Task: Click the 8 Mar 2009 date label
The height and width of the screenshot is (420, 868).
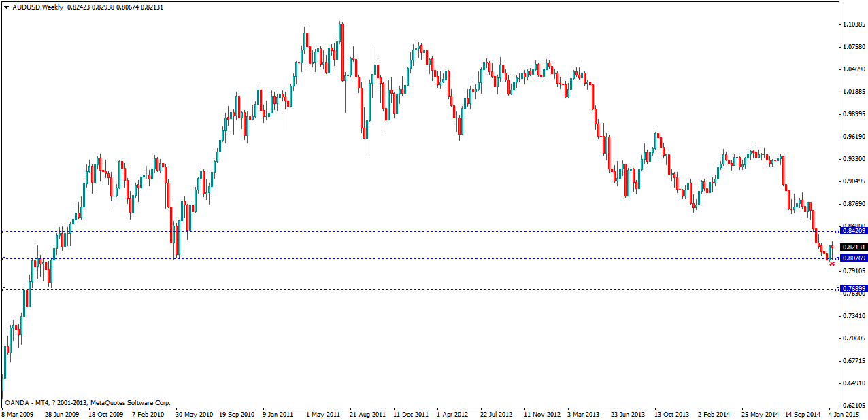Action: (x=18, y=414)
